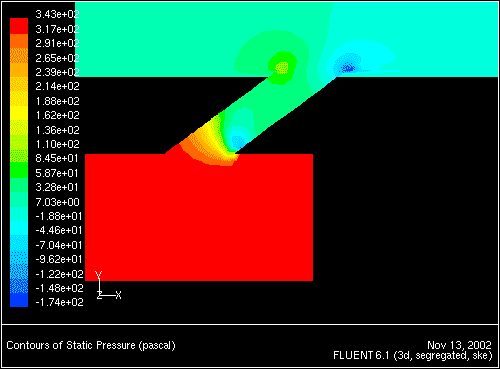Click the 2.91e+02 legend label
Image resolution: width=500 pixels, height=369 pixels.
click(57, 43)
